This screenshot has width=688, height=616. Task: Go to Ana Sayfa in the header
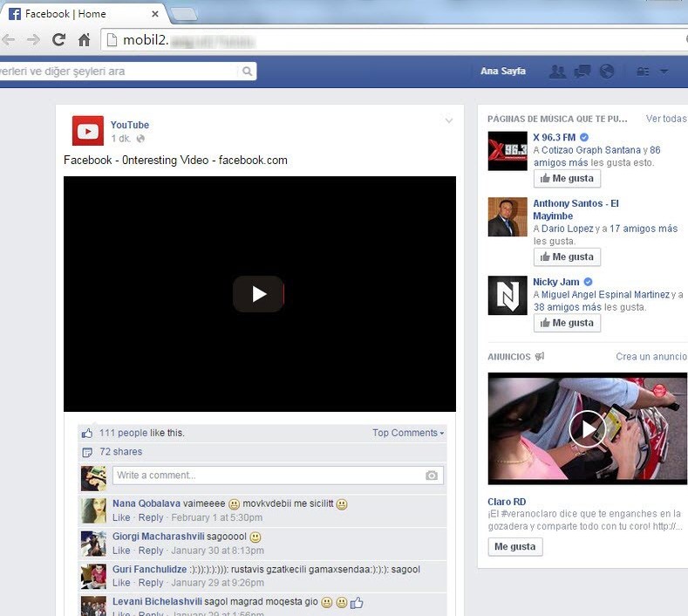503,72
